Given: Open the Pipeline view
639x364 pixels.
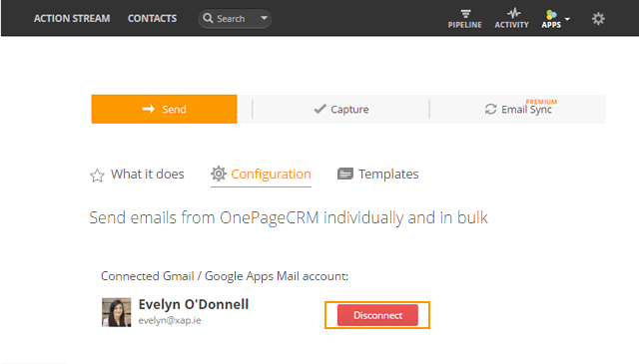Looking at the screenshot, I should click(x=464, y=19).
